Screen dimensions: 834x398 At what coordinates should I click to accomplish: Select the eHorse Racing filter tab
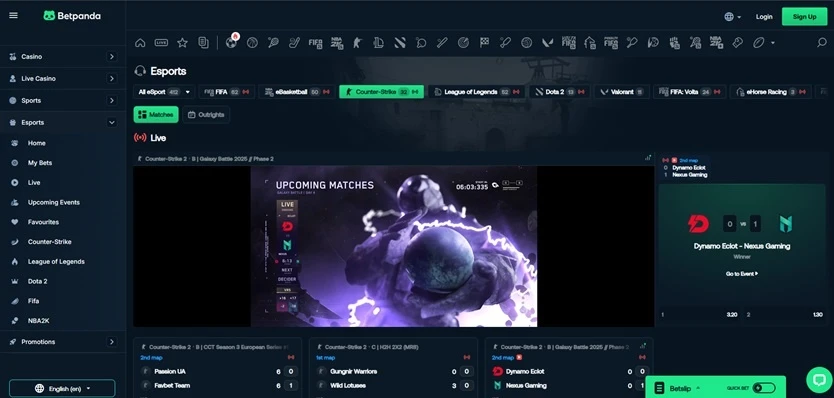click(771, 92)
